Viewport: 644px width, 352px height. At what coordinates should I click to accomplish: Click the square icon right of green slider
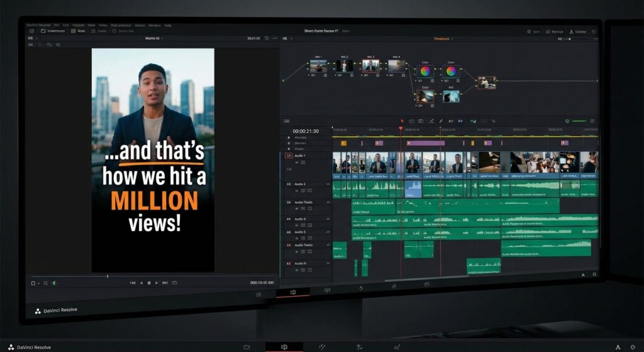(x=592, y=121)
